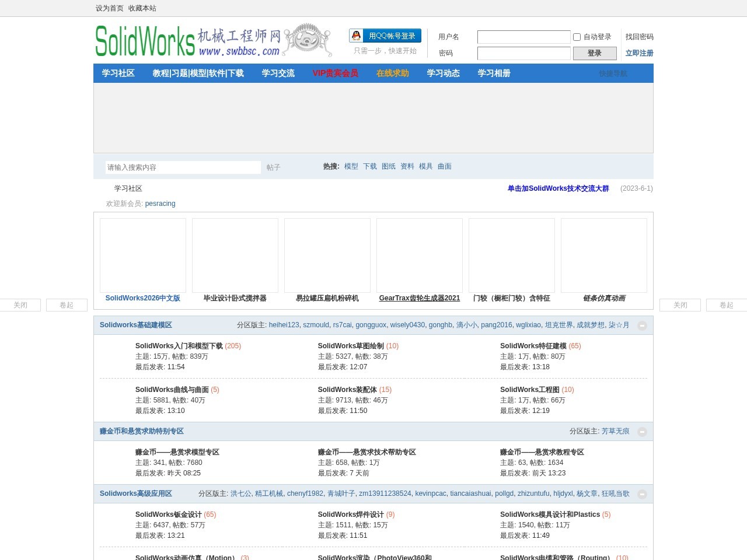Collapse the 赚金币和悬赏求助特别专区 section
This screenshot has height=560, width=747.
pos(642,432)
